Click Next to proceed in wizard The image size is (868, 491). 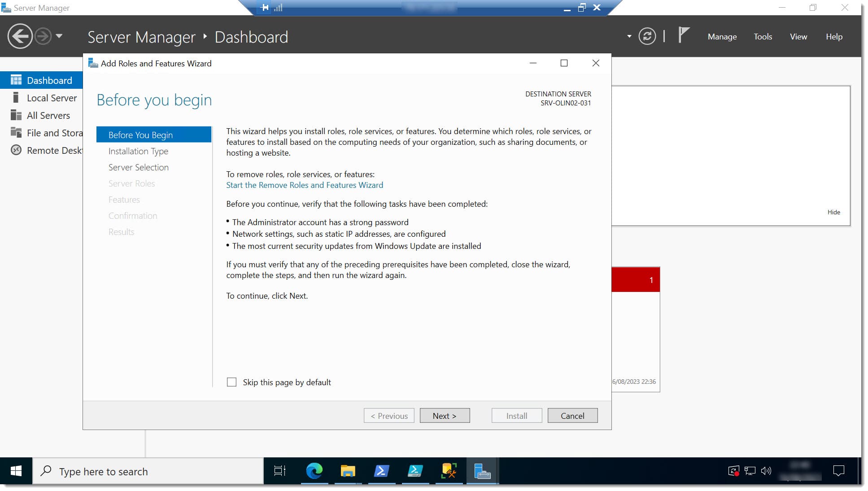tap(445, 415)
